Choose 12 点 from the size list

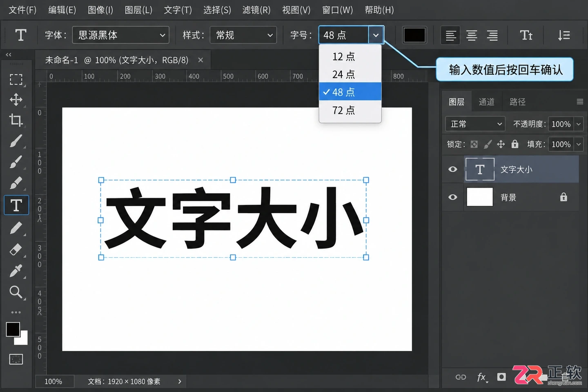tap(350, 56)
